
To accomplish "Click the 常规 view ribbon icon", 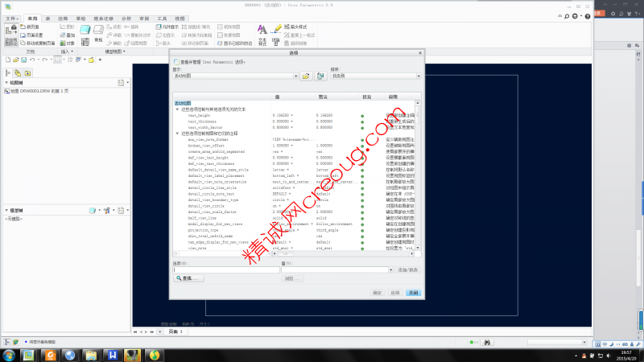I will click(98, 34).
